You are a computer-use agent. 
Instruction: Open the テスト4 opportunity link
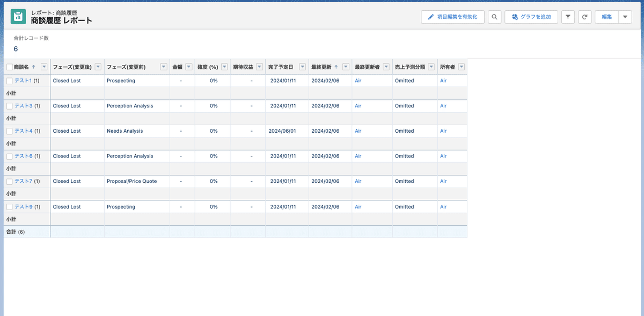pyautogui.click(x=24, y=131)
